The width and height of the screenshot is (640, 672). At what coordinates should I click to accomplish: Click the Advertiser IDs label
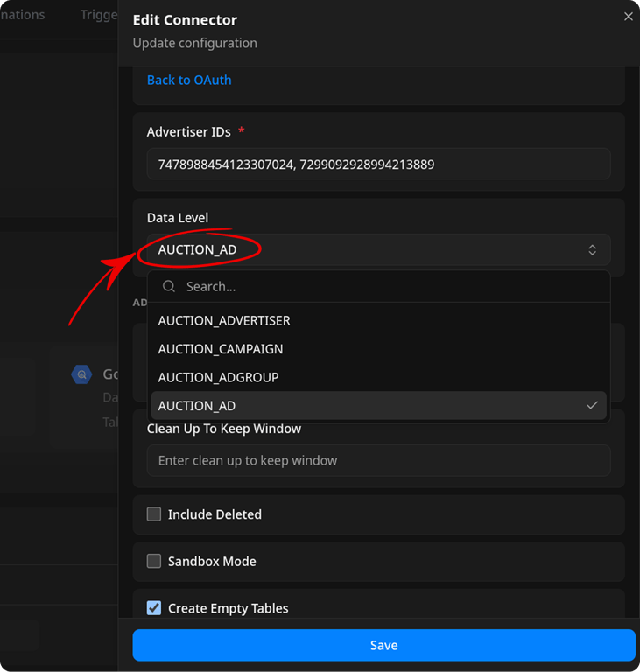point(189,131)
